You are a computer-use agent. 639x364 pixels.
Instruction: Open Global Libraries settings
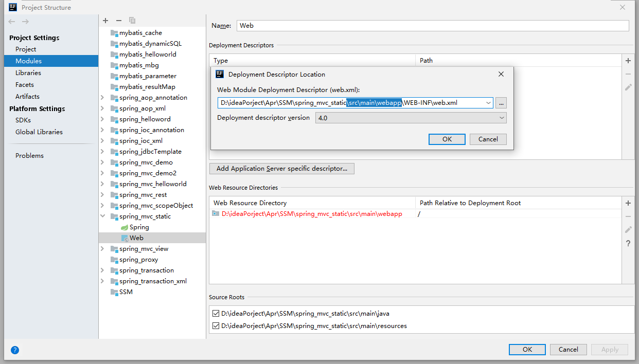(x=39, y=132)
